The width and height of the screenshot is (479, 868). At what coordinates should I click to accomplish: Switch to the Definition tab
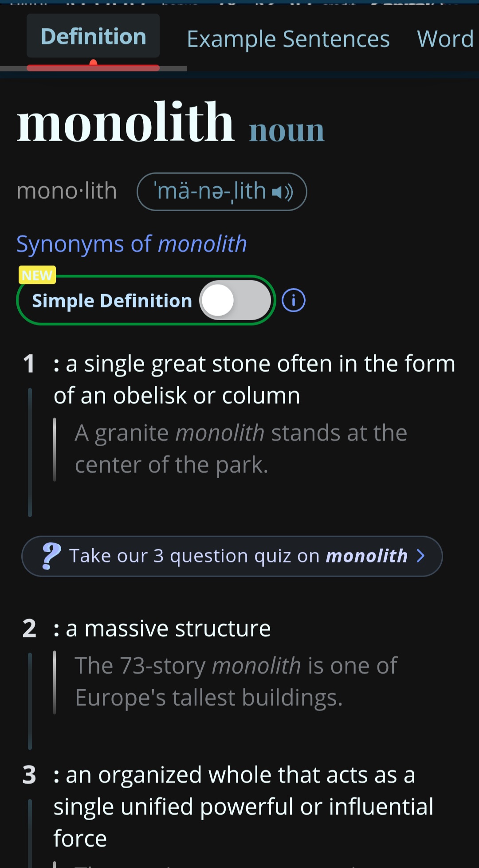tap(93, 36)
